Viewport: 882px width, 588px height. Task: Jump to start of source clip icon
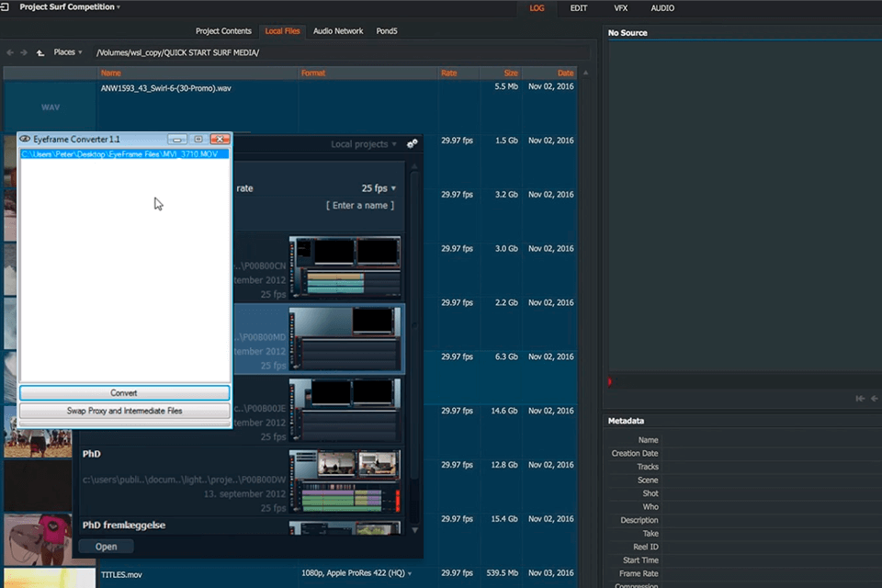860,399
